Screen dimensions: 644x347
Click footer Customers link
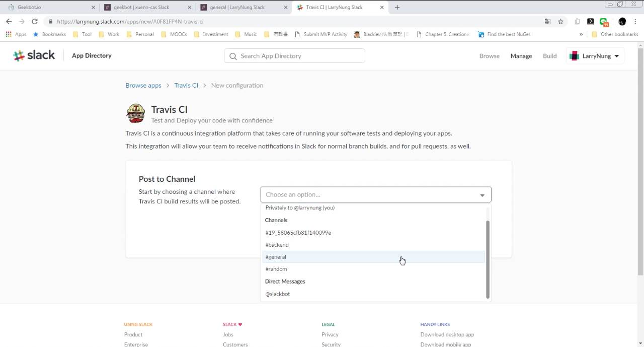pos(235,344)
